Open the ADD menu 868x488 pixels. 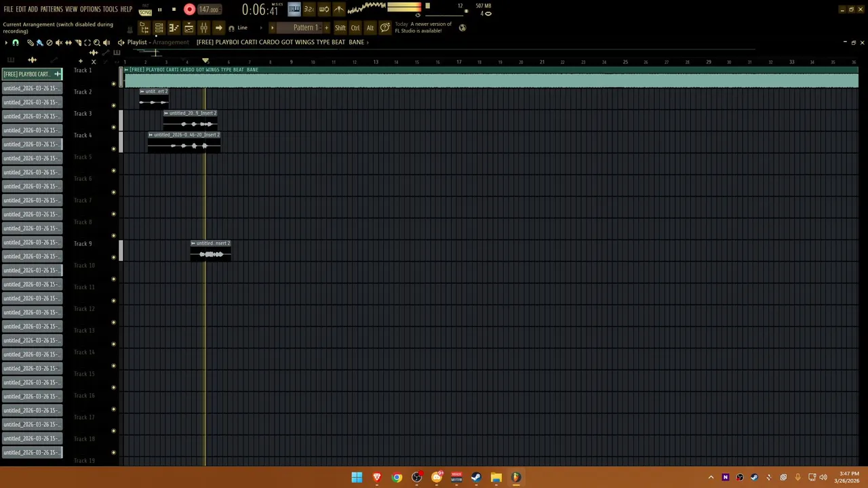coord(33,9)
